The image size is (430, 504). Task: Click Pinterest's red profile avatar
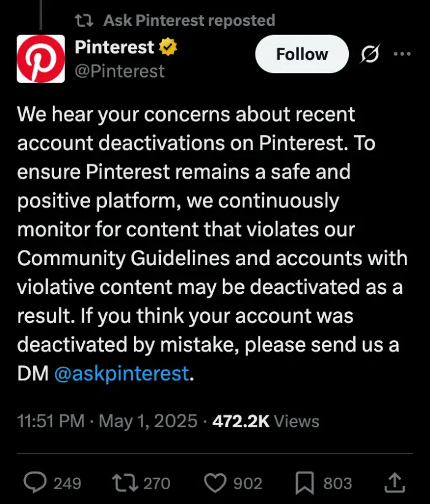41,58
